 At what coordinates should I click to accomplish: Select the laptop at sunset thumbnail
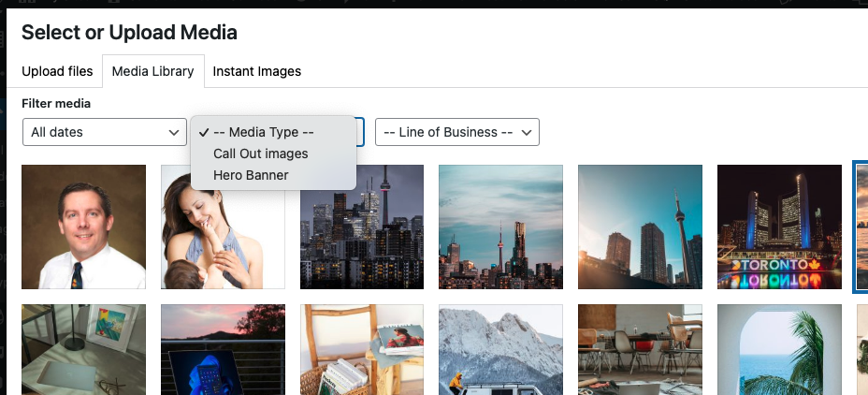pos(224,349)
